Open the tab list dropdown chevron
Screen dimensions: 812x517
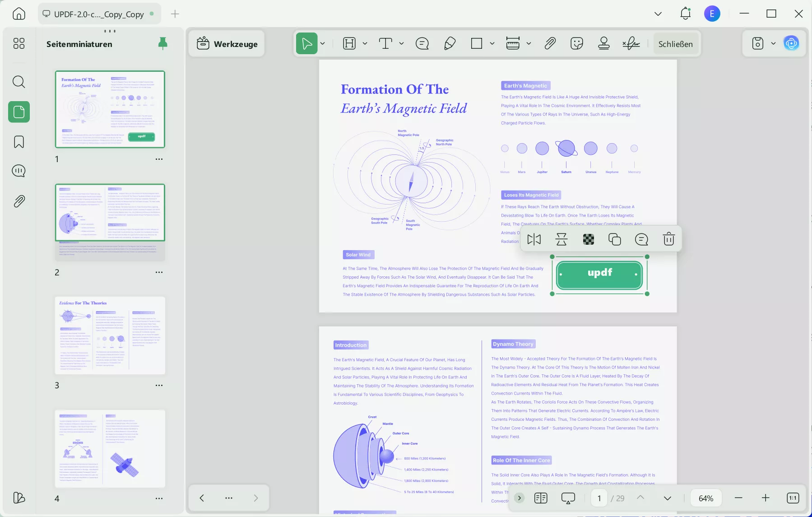(658, 14)
